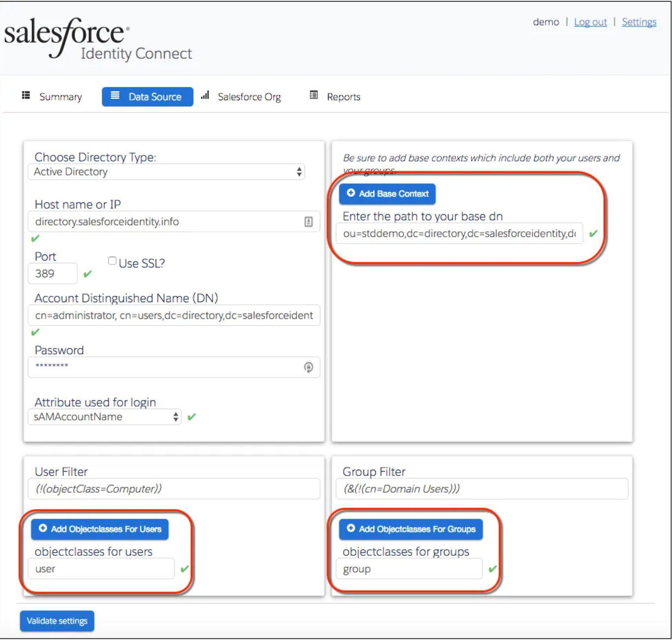Screen dimensions: 672x640
Task: Click the objectclasses for users field
Action: click(101, 569)
